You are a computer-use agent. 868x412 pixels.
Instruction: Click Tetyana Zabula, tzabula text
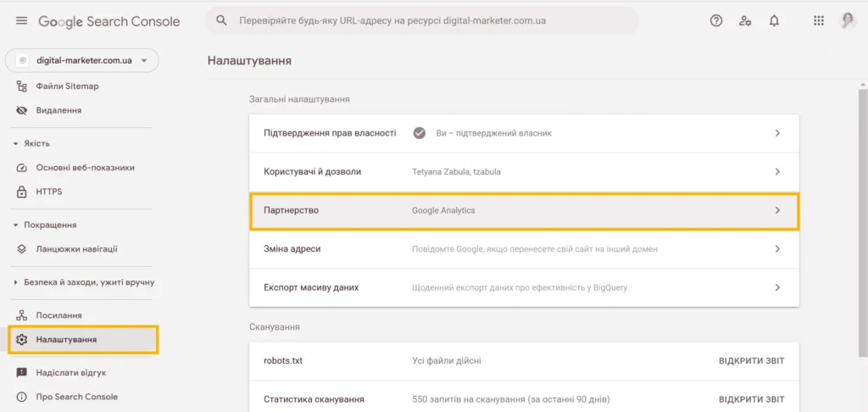click(x=457, y=171)
